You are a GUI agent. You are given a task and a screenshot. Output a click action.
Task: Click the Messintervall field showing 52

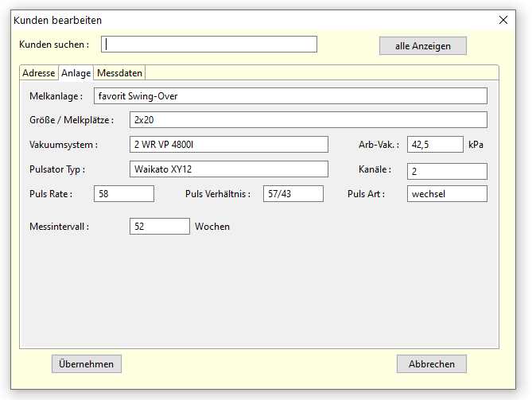pyautogui.click(x=160, y=227)
